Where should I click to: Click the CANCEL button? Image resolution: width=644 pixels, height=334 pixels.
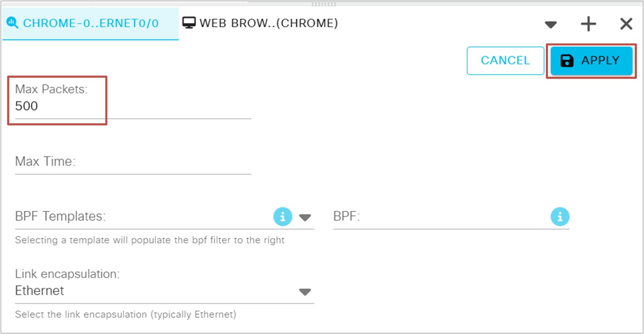click(505, 61)
